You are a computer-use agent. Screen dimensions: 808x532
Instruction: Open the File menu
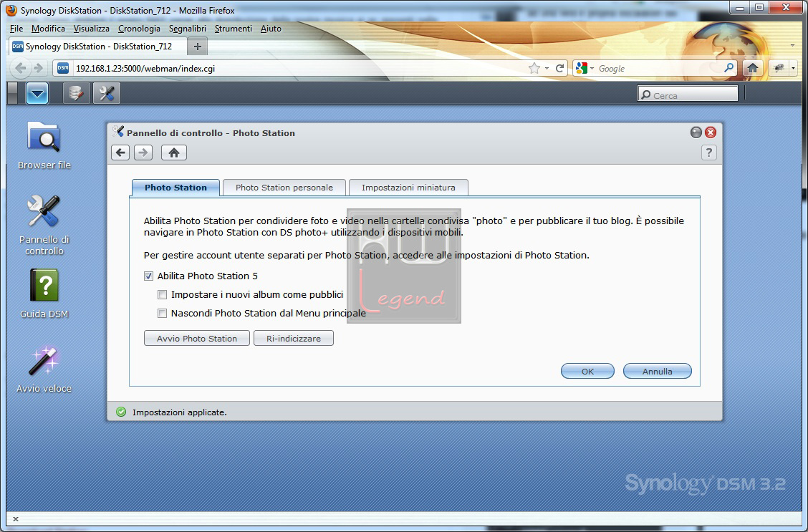pos(16,29)
